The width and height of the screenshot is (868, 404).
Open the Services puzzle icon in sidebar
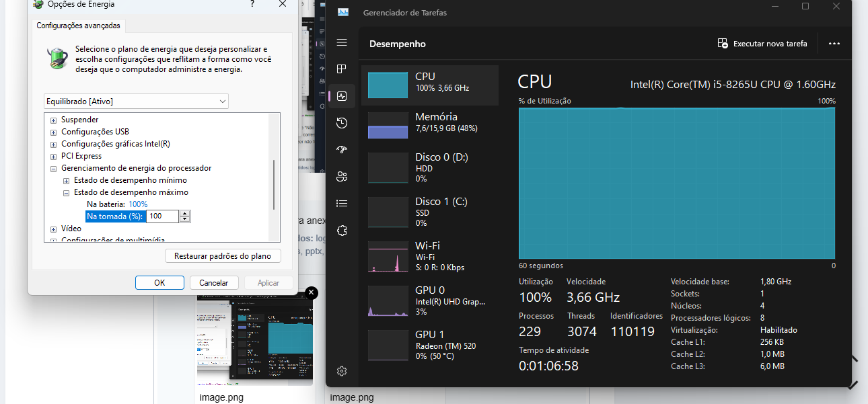coord(342,231)
